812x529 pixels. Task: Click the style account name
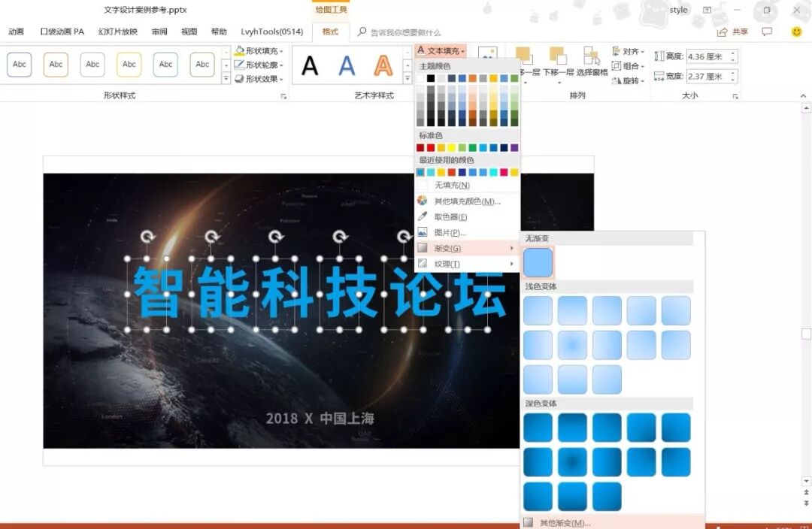(678, 10)
